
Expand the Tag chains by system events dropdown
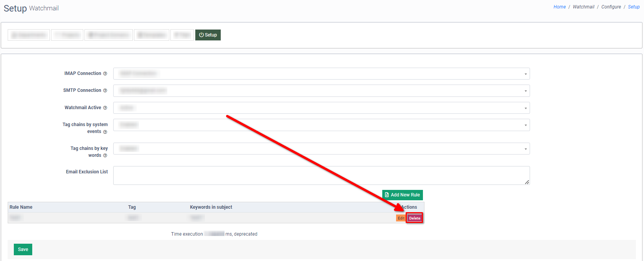pos(321,125)
